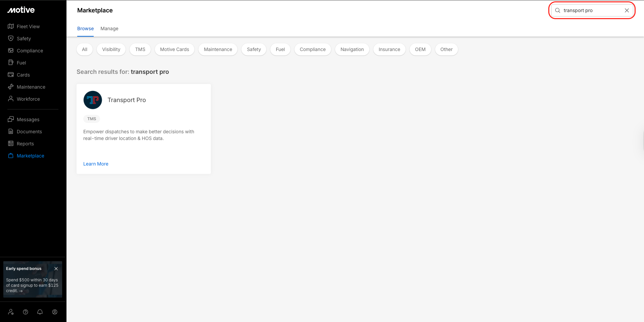Image resolution: width=644 pixels, height=322 pixels.
Task: Clear the transport pro search text
Action: point(627,10)
